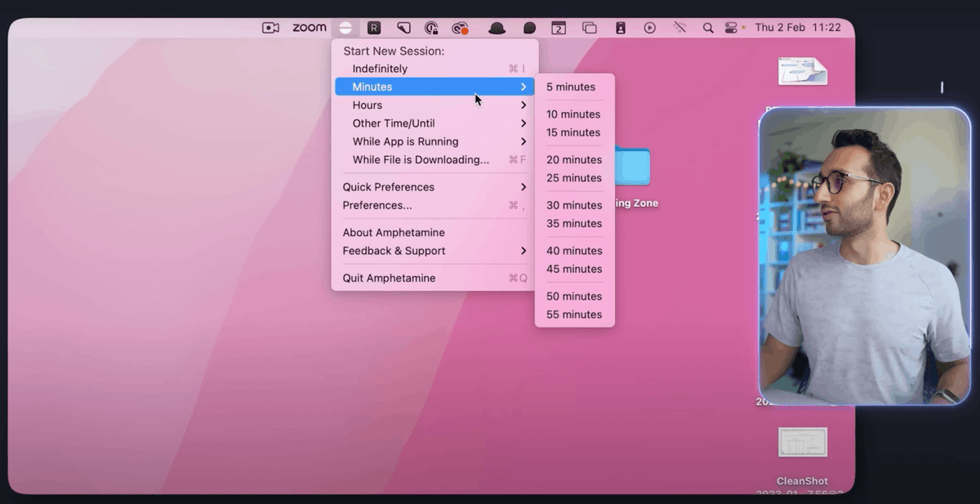Choose 10 minutes session duration
Image resolution: width=980 pixels, height=504 pixels.
click(x=574, y=114)
